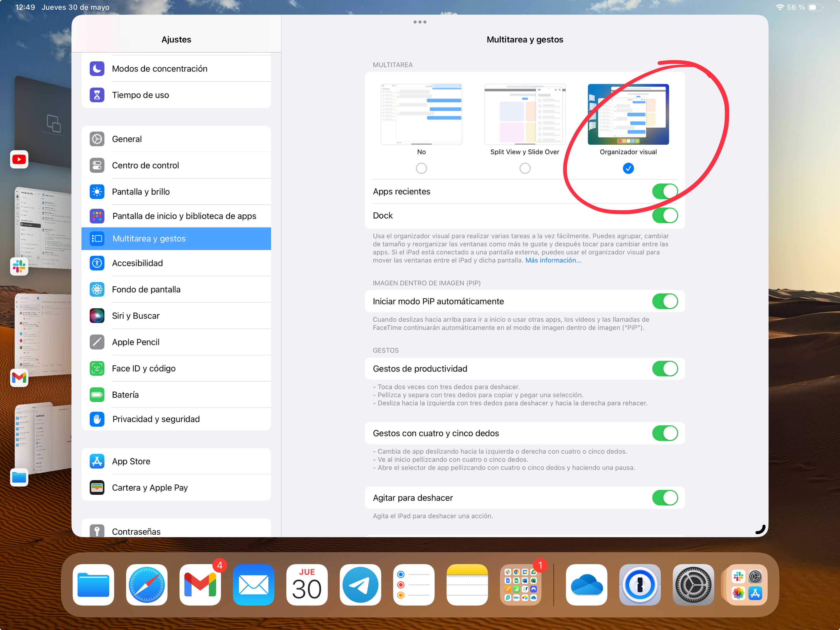
Task: Open Calendar showing JUE 30
Action: point(307,584)
